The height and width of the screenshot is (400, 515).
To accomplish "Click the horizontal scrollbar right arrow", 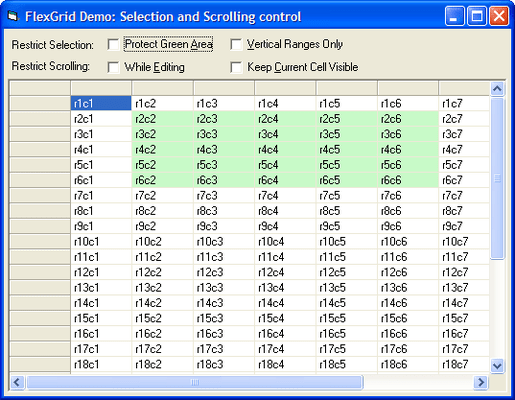I will [x=480, y=382].
